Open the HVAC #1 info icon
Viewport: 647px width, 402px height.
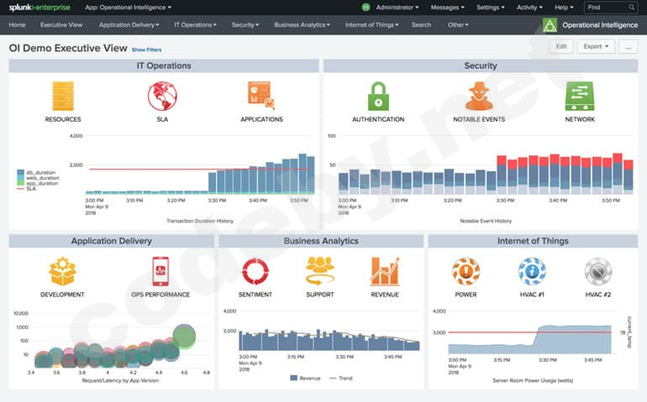pyautogui.click(x=532, y=271)
